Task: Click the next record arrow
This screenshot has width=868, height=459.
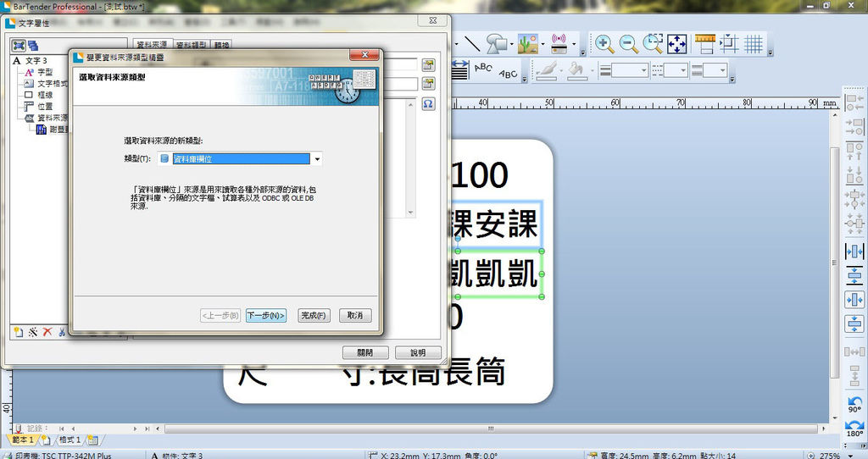Action: coord(135,429)
